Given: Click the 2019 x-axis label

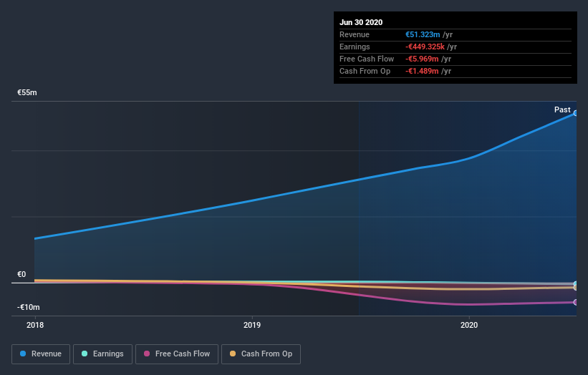Looking at the screenshot, I should coord(252,325).
